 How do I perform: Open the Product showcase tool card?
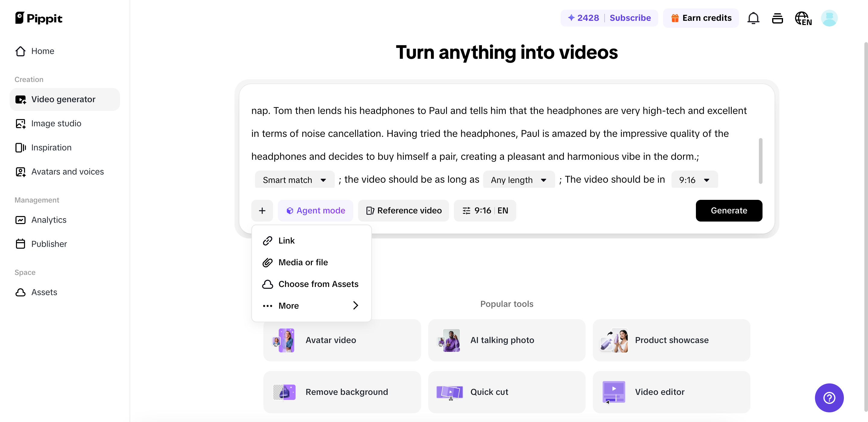(671, 340)
